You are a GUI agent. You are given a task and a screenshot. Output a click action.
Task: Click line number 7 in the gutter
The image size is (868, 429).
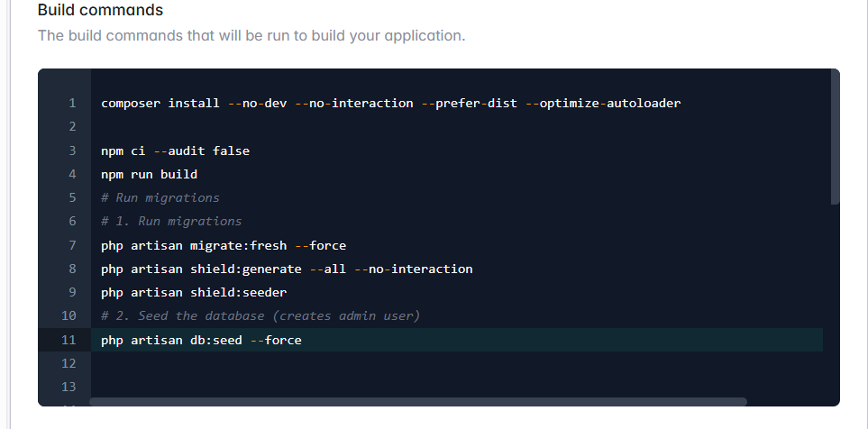tap(72, 245)
